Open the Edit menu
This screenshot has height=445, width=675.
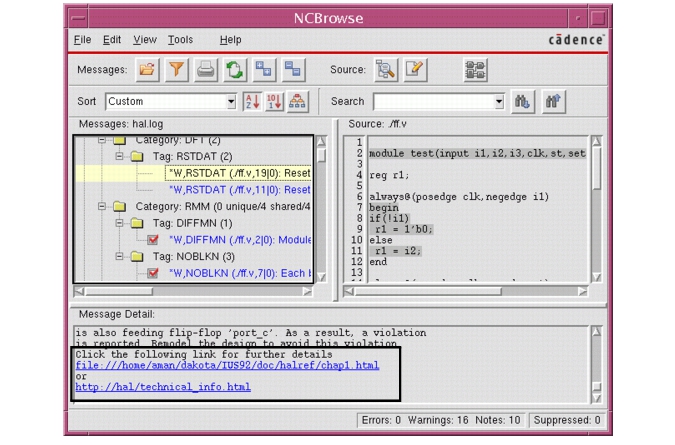coord(112,40)
